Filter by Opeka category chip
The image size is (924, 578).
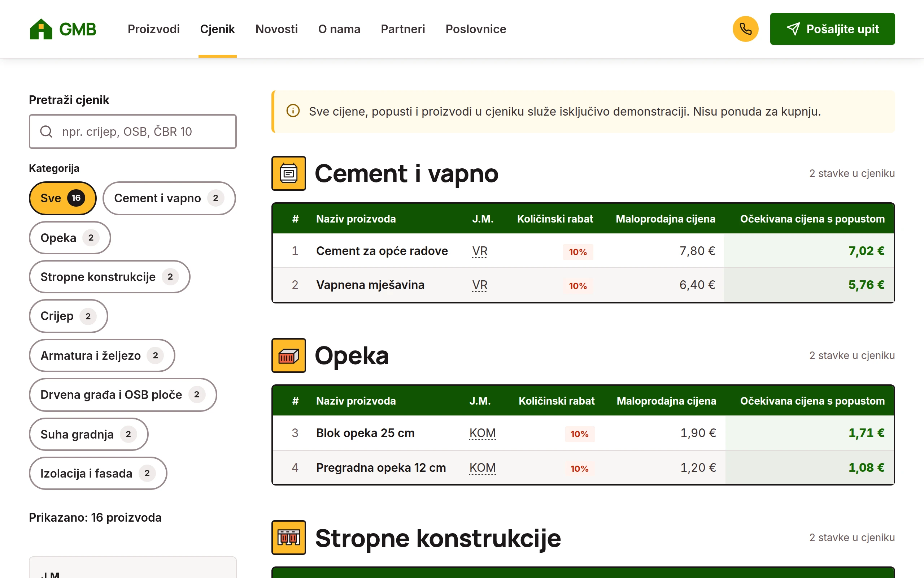point(70,238)
